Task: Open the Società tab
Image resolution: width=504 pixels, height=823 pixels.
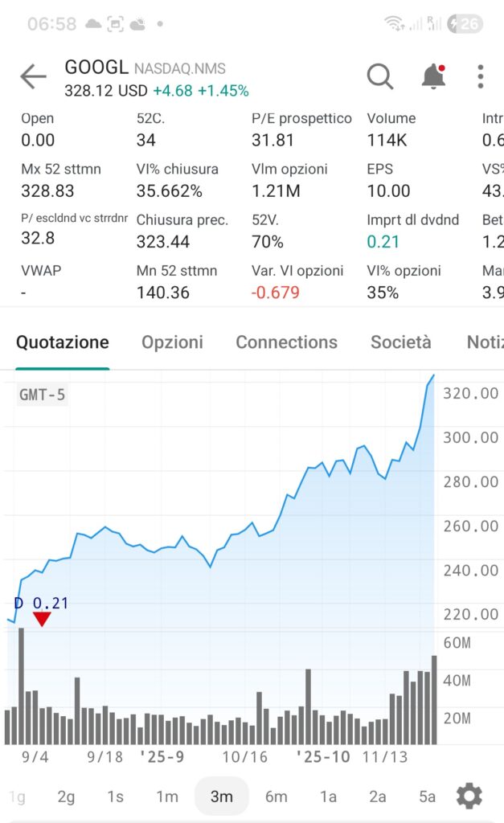Action: coord(400,342)
